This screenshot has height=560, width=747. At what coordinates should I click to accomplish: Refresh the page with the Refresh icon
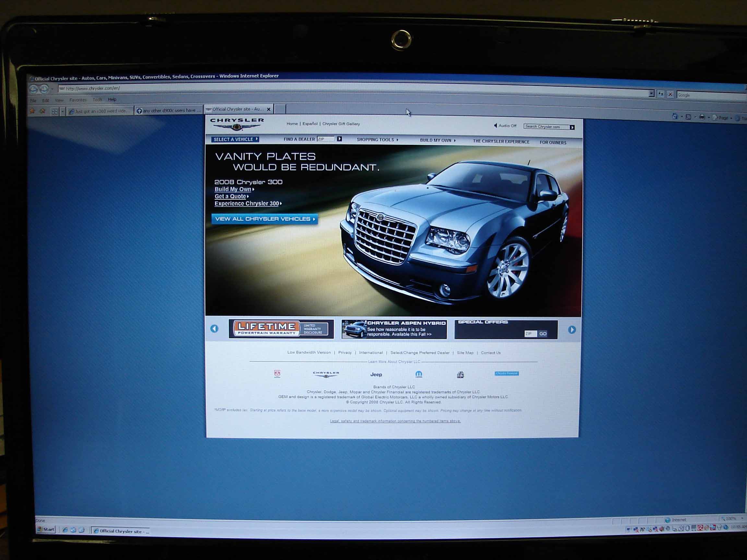pos(660,94)
